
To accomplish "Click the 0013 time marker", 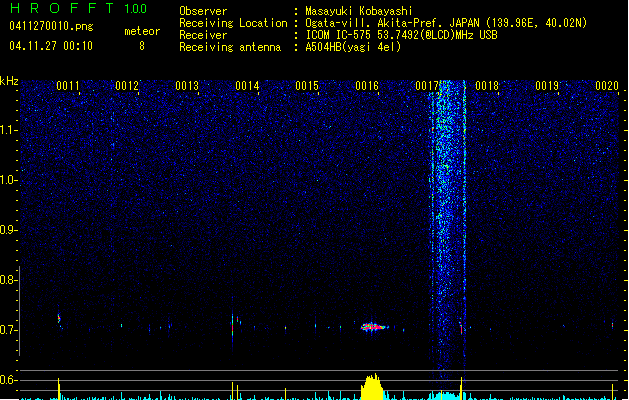I will [187, 86].
